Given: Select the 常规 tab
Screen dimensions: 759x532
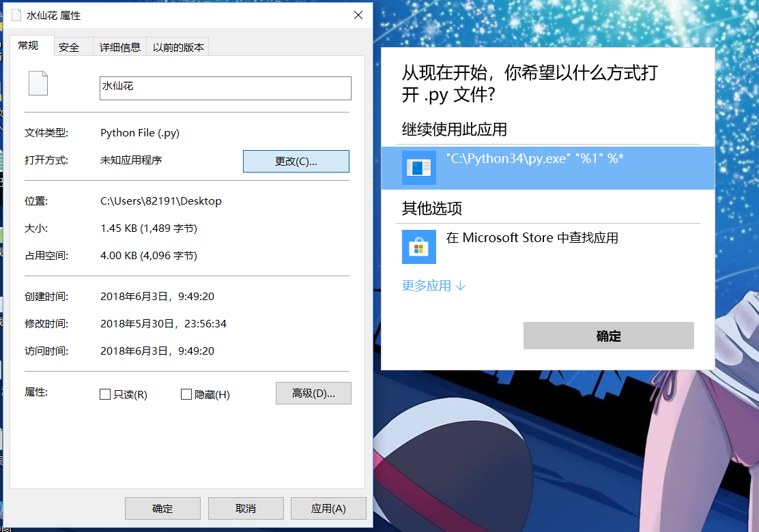Looking at the screenshot, I should click(27, 46).
